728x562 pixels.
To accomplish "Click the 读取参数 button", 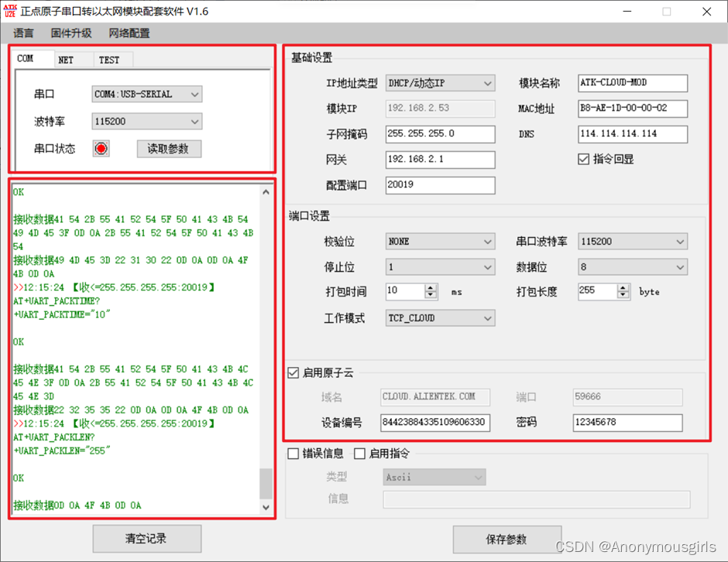I will pyautogui.click(x=169, y=149).
